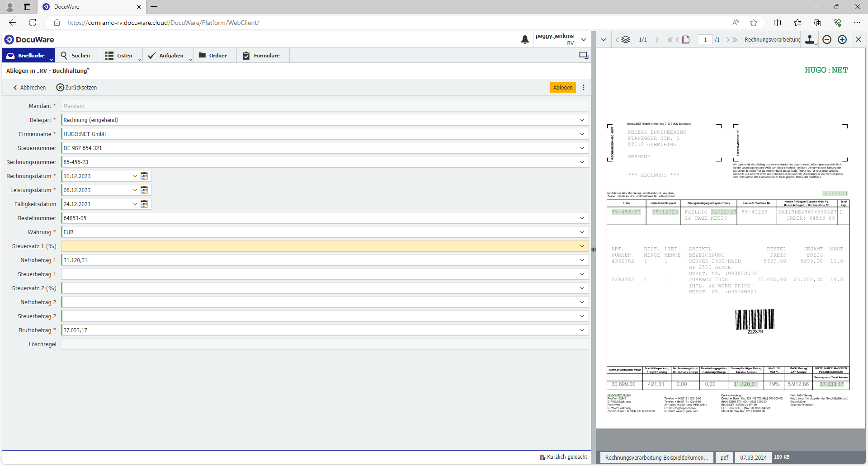Click the Bestellnummer field 64853-05
Viewport: 868px width, 466px height.
325,218
